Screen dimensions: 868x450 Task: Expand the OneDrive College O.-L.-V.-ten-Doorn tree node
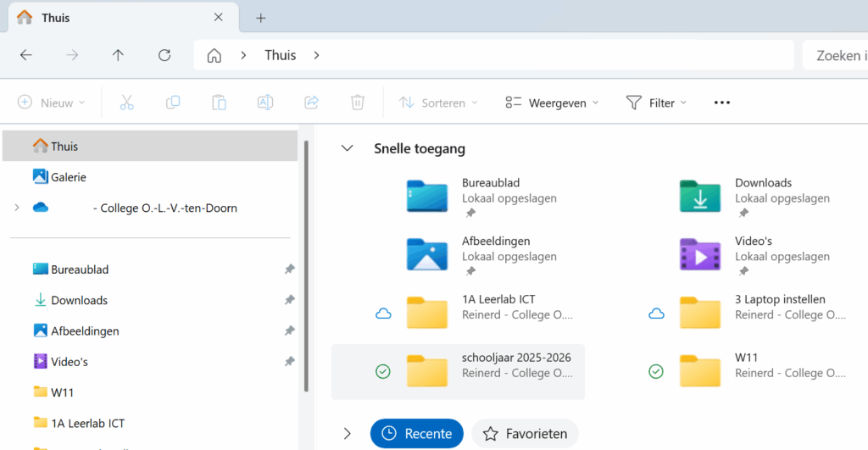pyautogui.click(x=16, y=208)
